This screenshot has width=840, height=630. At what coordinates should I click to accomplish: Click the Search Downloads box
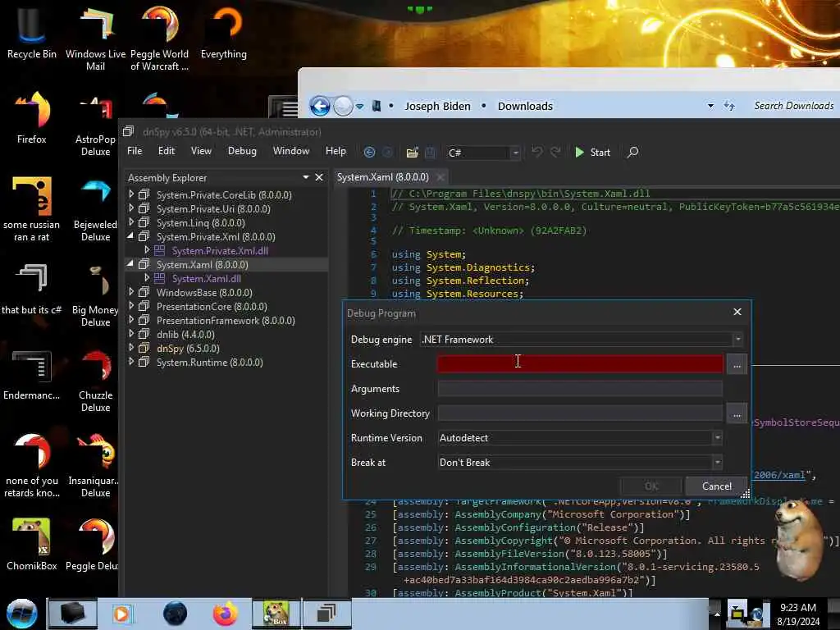(x=794, y=106)
